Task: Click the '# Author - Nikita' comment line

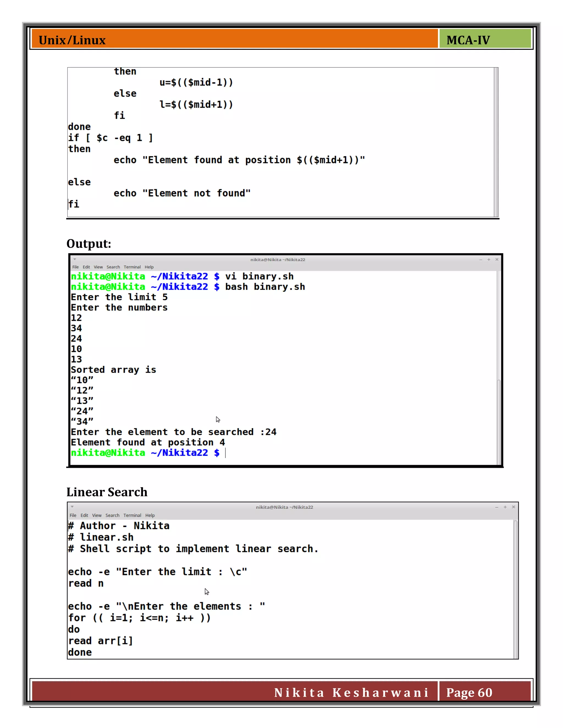Action: point(119,526)
